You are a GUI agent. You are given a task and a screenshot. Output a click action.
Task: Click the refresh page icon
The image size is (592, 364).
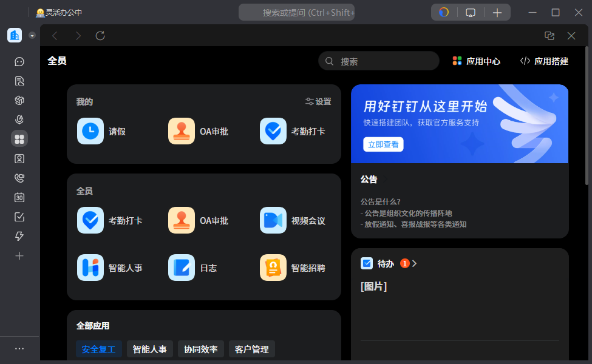click(100, 36)
